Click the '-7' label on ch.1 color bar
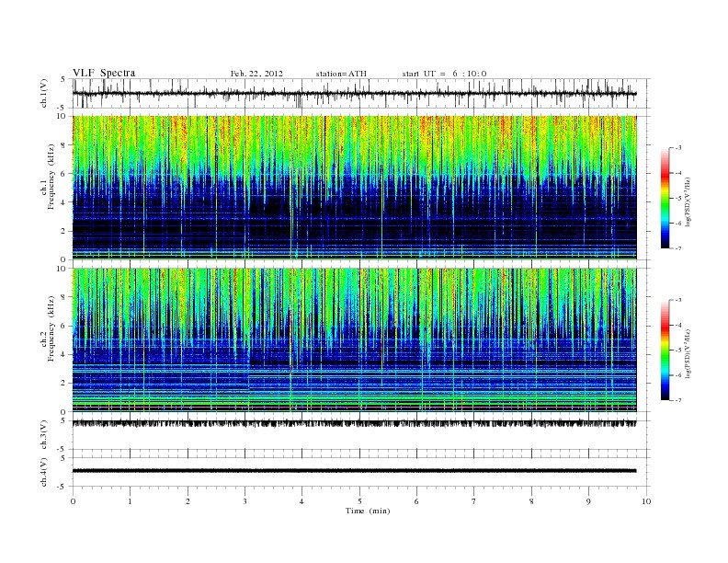Image resolution: width=728 pixels, height=563 pixels. click(677, 248)
